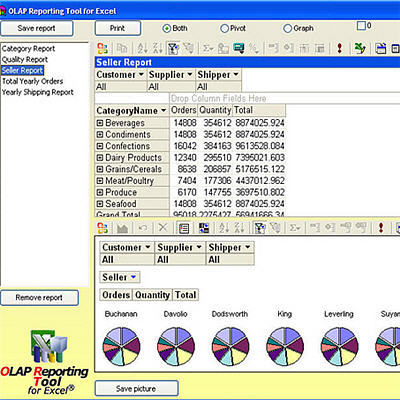The width and height of the screenshot is (400, 400).
Task: Expand the Beverages category row
Action: click(100, 123)
